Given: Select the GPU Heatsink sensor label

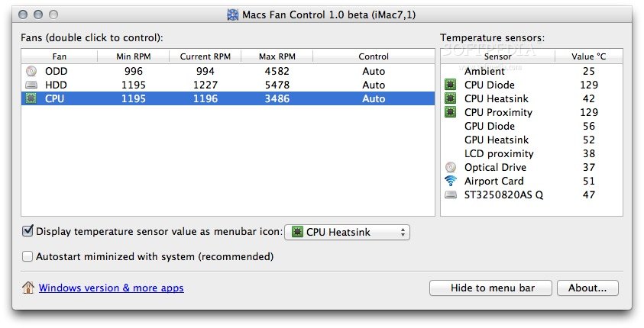Looking at the screenshot, I should (x=497, y=140).
